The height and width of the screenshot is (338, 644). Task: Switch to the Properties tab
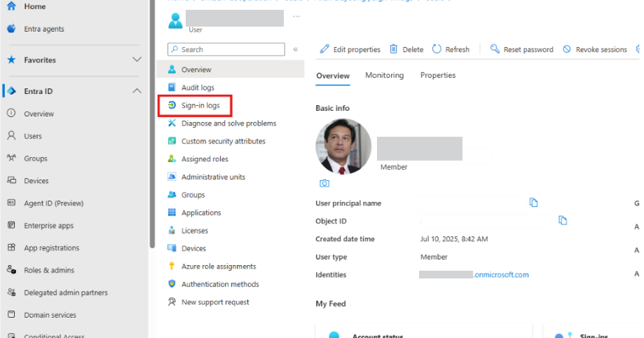pyautogui.click(x=438, y=75)
